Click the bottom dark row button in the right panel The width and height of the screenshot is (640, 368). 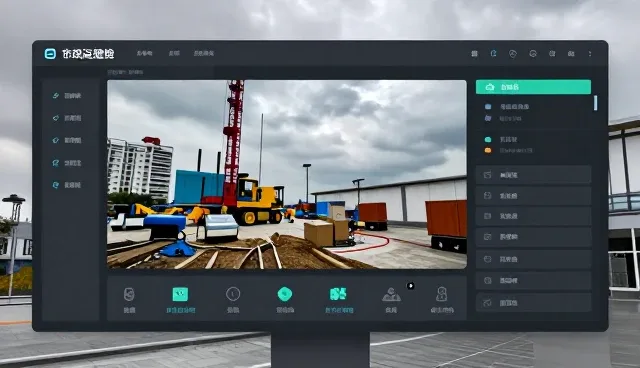click(533, 303)
